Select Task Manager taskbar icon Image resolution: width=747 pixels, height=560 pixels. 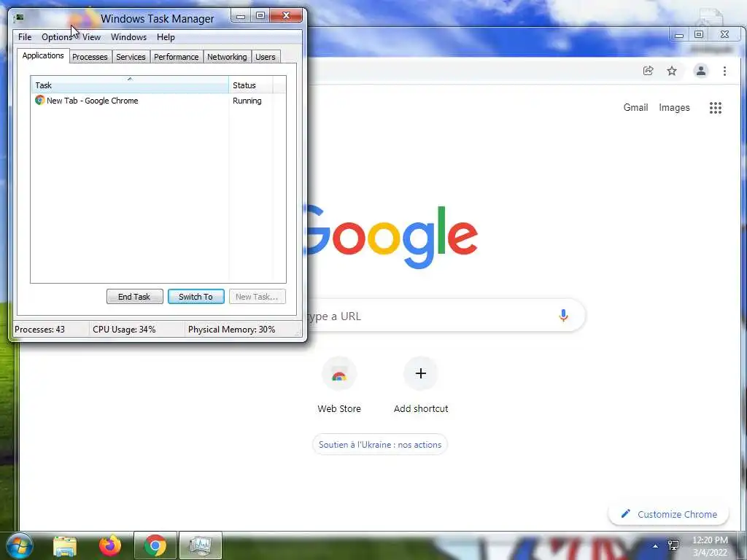[201, 545]
